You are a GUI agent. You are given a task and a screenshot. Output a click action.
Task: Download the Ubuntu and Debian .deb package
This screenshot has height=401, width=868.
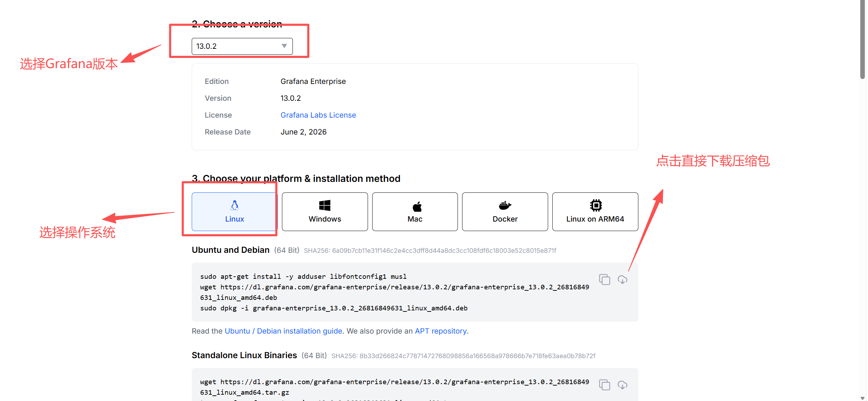[623, 280]
